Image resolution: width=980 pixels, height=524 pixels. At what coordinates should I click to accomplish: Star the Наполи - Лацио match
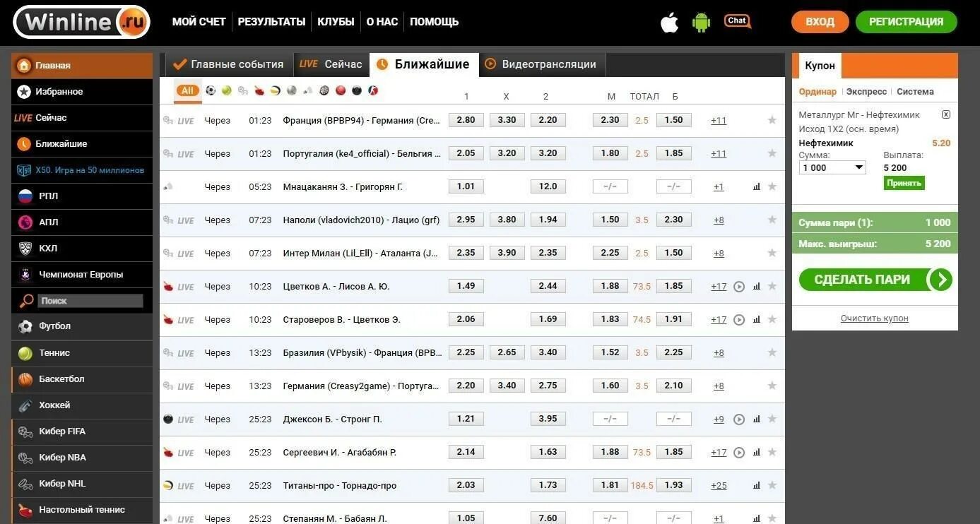[772, 220]
